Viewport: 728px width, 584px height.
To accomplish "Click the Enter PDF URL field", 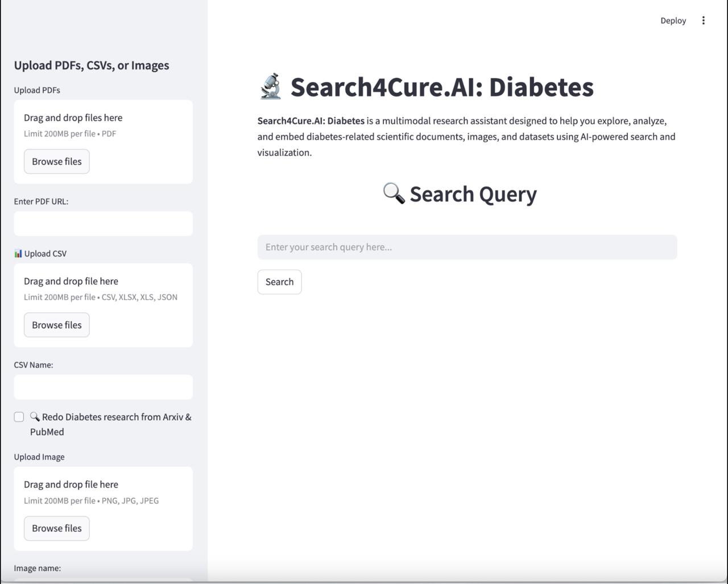I will click(x=103, y=223).
